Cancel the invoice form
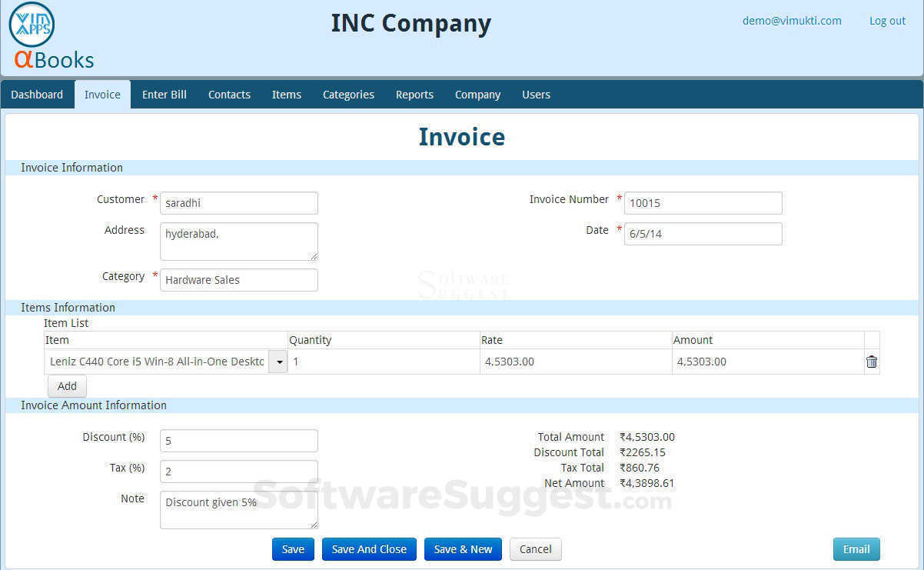 535,549
